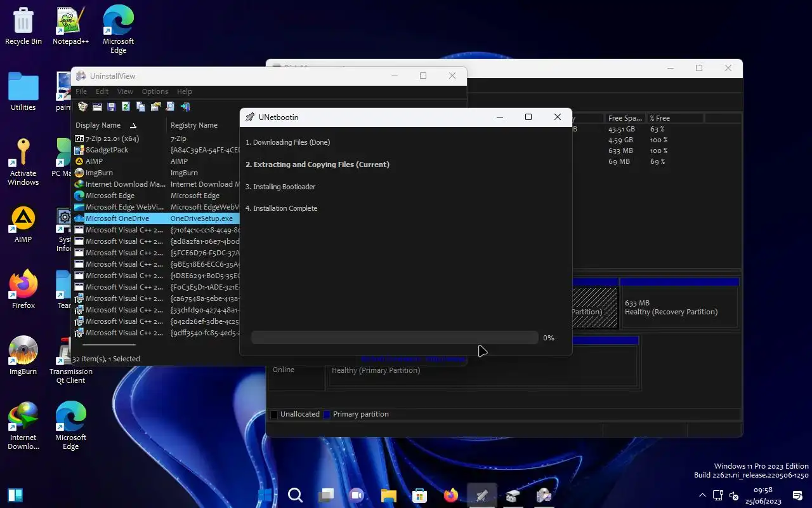The height and width of the screenshot is (508, 812).
Task: Open the Windows Start button
Action: point(265,495)
